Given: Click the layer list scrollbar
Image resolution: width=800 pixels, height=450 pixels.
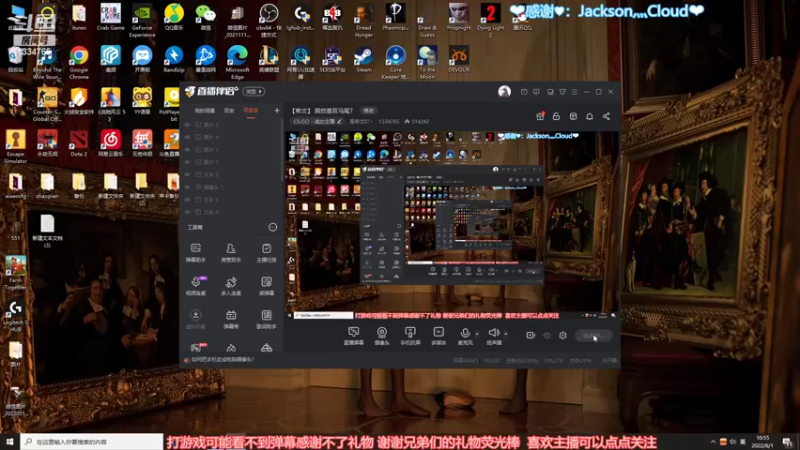Looking at the screenshot, I should tap(282, 151).
